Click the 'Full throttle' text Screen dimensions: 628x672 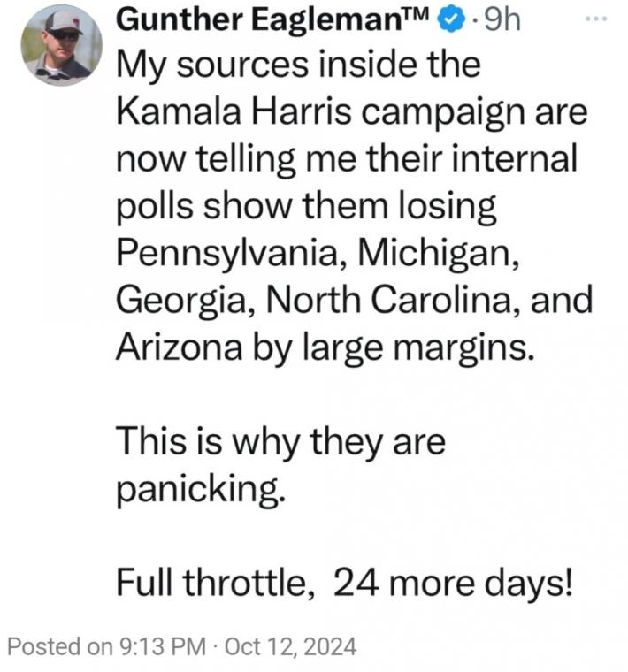[x=212, y=583]
